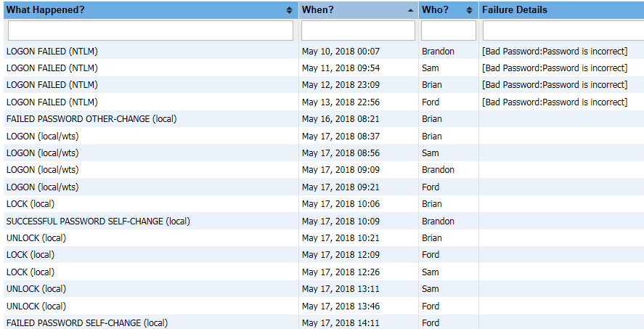Select the May 17, 2018 13:11 date cell

coord(341,289)
